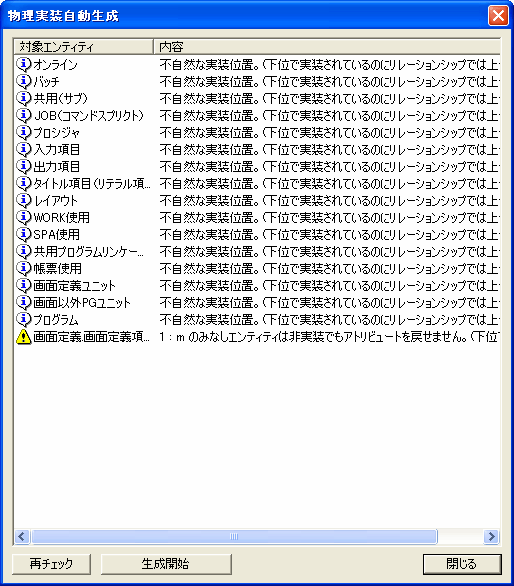Image resolution: width=514 pixels, height=586 pixels.
Task: Click the info icon beside プロシジャ
Action: (x=23, y=133)
